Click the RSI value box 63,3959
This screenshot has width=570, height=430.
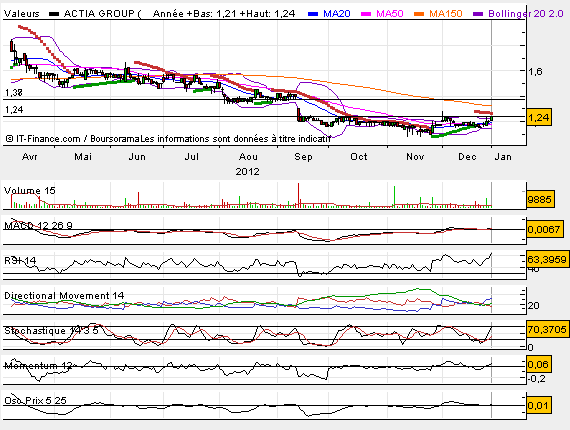tap(547, 259)
